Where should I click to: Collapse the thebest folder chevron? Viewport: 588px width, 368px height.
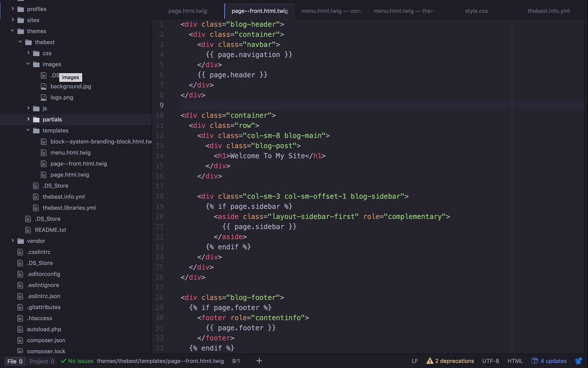(x=20, y=42)
